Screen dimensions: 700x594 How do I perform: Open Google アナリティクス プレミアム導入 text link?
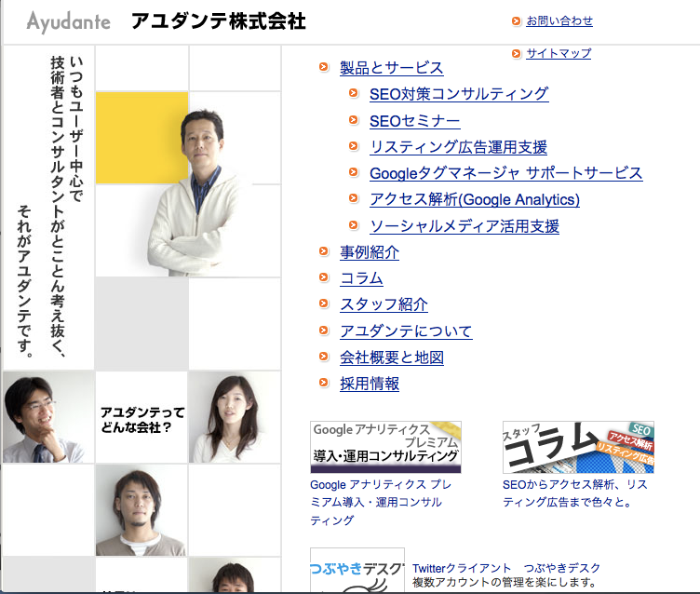click(x=381, y=503)
